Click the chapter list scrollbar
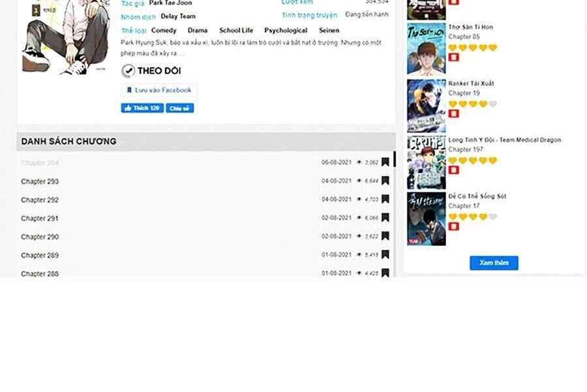 (x=394, y=215)
